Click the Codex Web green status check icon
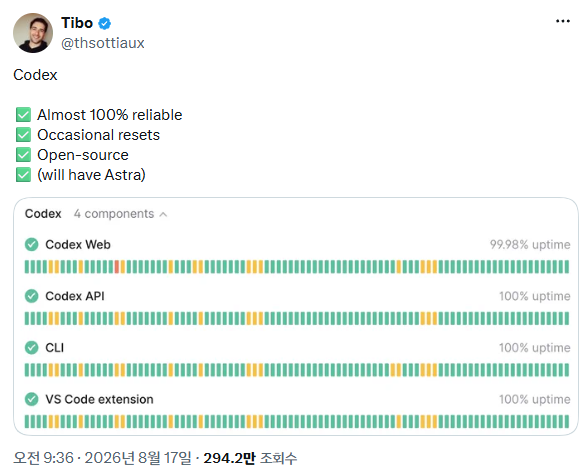This screenshot has width=581, height=472. [x=31, y=245]
